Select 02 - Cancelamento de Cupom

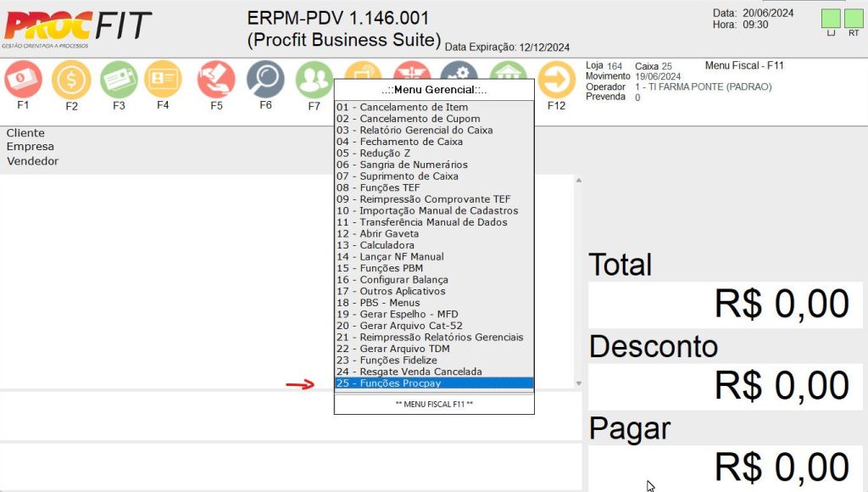pos(434,119)
